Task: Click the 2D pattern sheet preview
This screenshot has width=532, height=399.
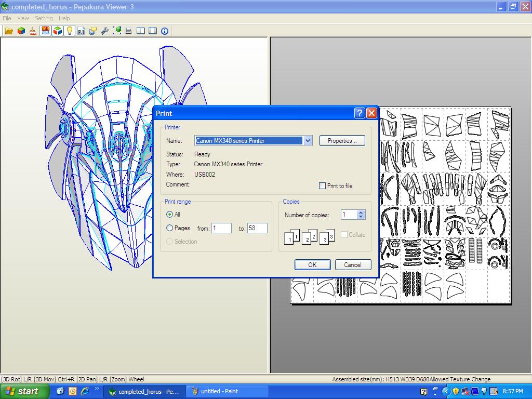Action: coord(401,205)
